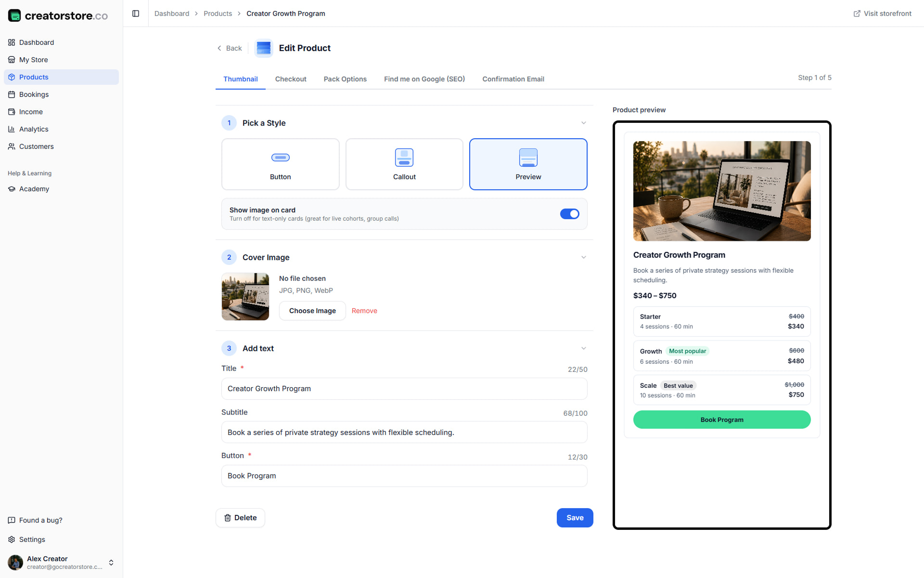Toggle the sidebar panel icon

136,13
